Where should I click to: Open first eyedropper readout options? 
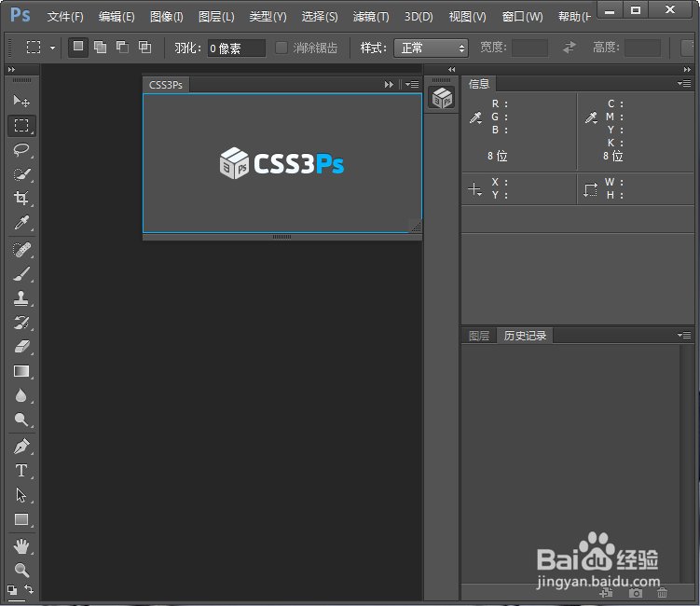point(476,117)
